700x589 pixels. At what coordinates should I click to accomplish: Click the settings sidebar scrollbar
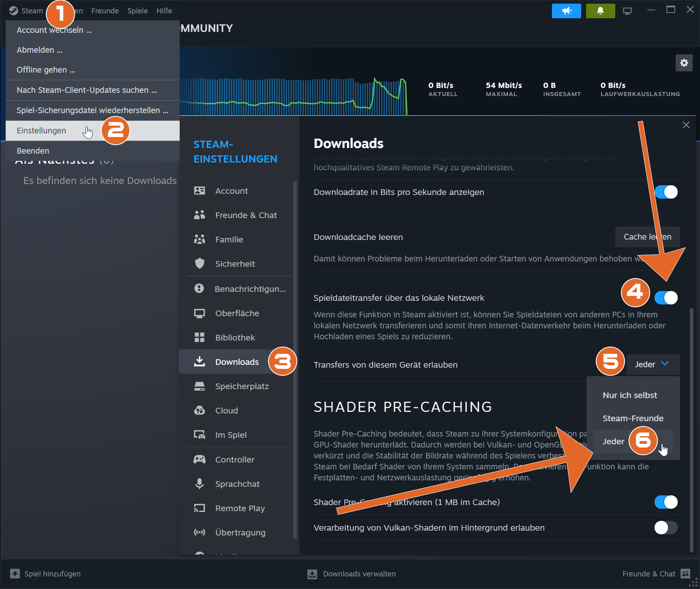coord(295,360)
